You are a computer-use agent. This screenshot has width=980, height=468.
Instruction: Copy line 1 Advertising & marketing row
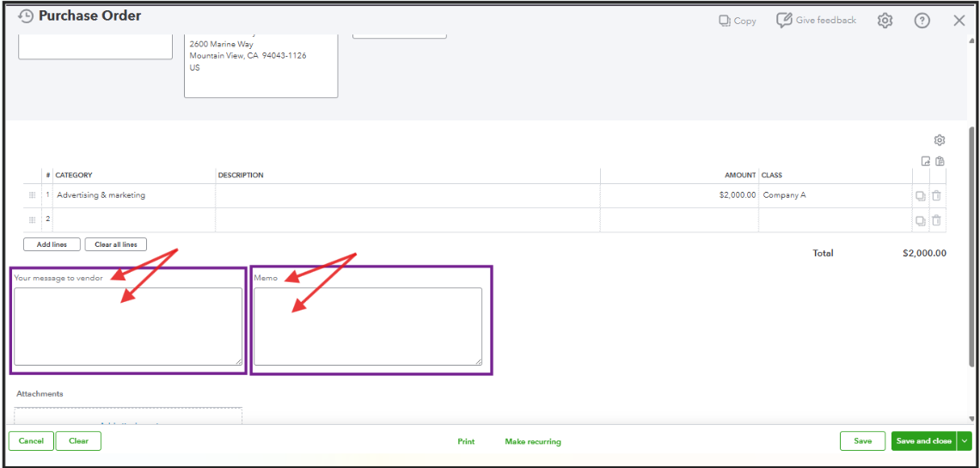(x=921, y=196)
